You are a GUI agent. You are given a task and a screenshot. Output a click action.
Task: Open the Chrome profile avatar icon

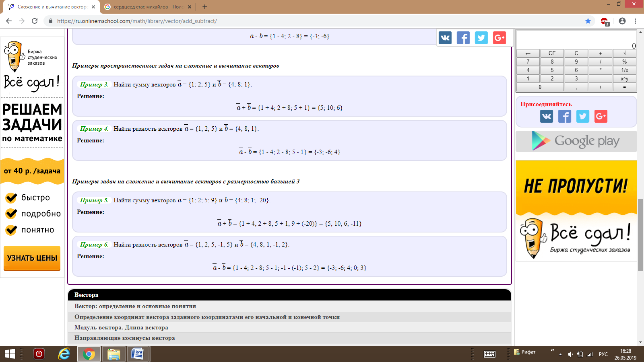click(x=622, y=21)
